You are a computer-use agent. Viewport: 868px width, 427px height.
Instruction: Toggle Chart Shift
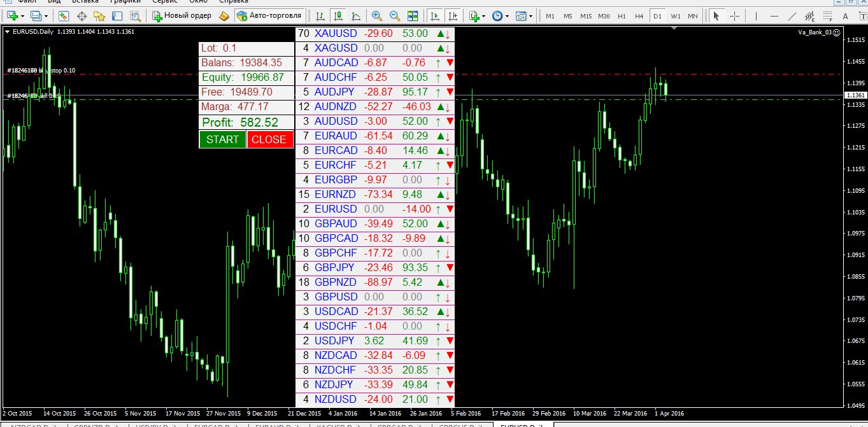coord(453,15)
